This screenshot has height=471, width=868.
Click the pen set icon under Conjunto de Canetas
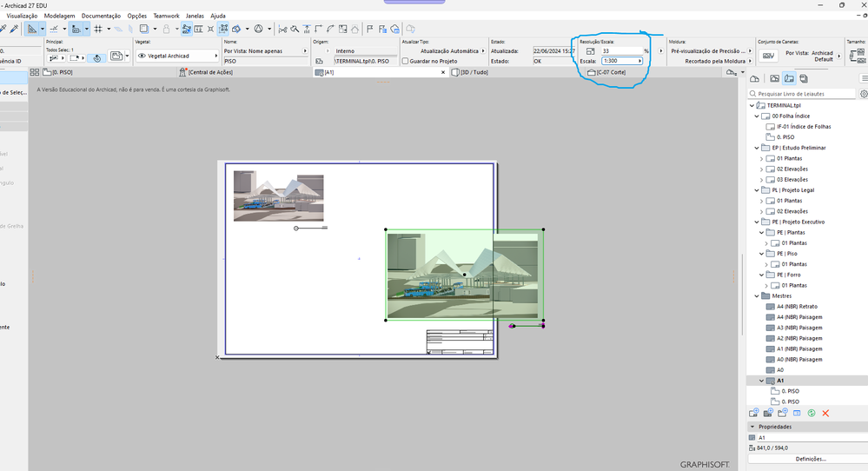pyautogui.click(x=768, y=56)
